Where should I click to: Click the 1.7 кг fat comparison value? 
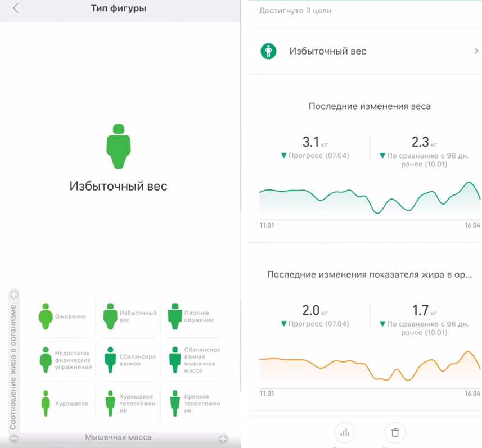[x=420, y=310]
